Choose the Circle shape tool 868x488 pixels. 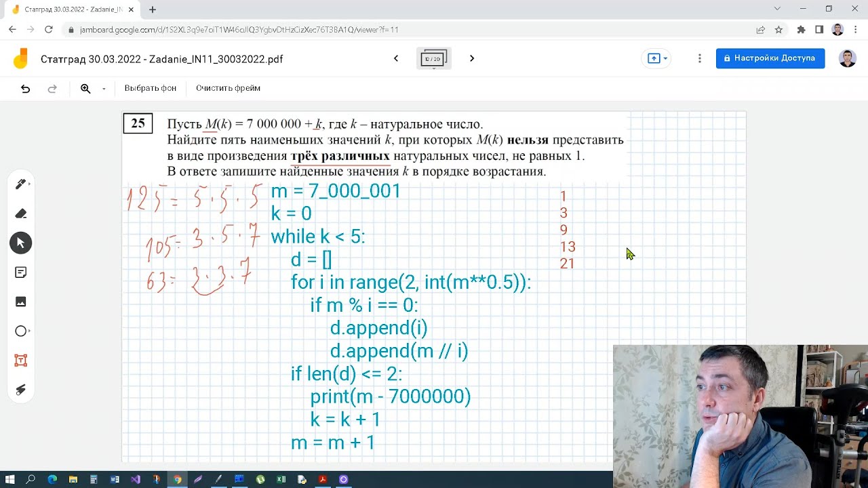pyautogui.click(x=20, y=331)
